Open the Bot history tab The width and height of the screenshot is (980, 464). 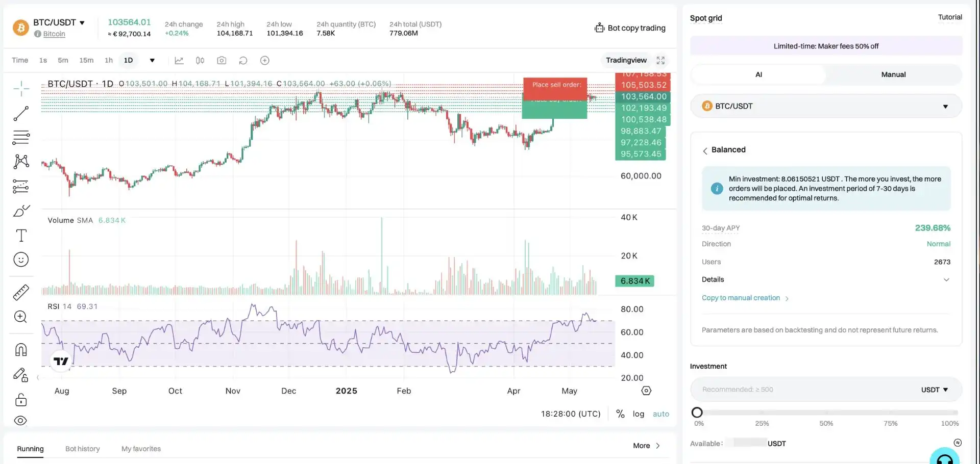[x=82, y=449]
